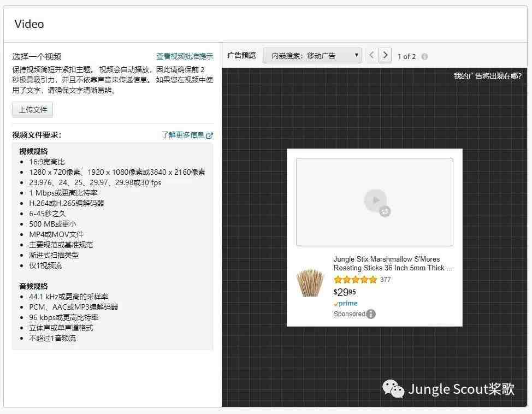This screenshot has width=532, height=414.
Task: Click the 44.1 kHz或更高的采样率 line
Action: (x=68, y=297)
